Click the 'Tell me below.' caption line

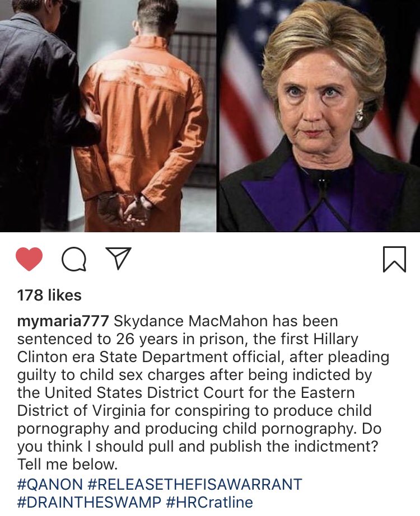tap(67, 465)
